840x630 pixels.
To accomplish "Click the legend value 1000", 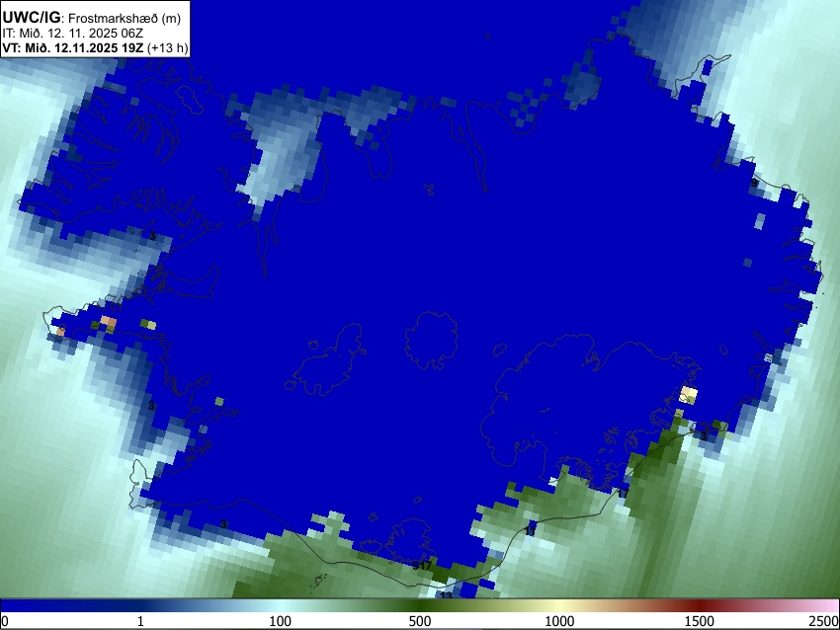I will click(x=559, y=621).
